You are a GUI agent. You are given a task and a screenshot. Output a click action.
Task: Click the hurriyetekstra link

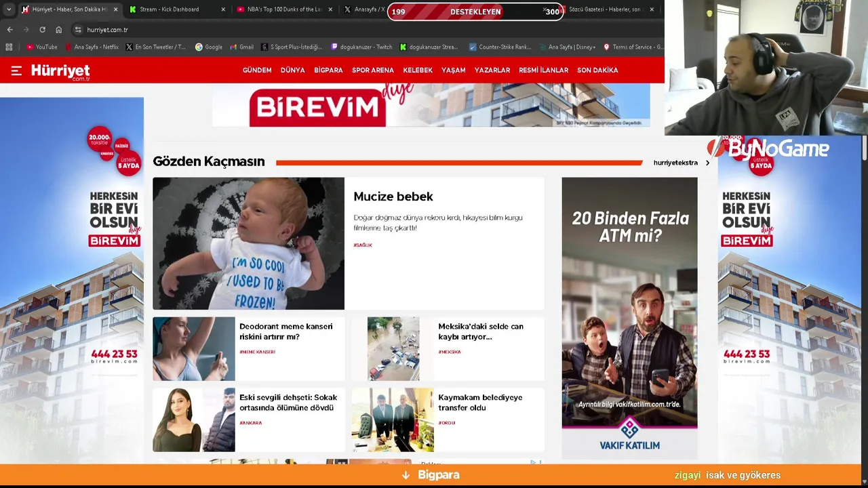coord(675,163)
